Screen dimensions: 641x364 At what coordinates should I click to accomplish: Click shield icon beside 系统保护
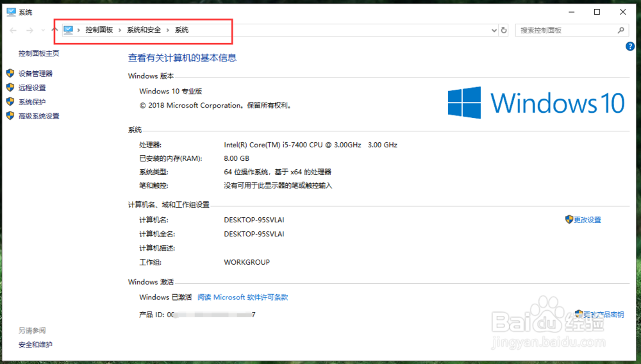[10, 101]
